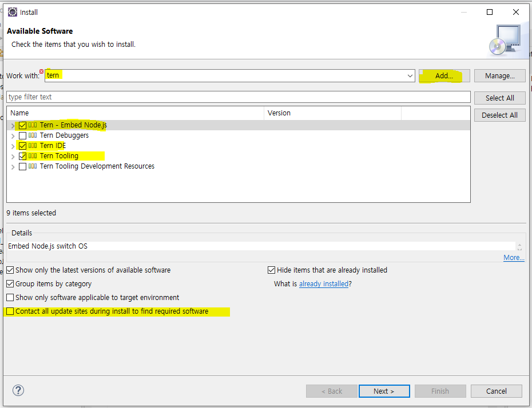Screen dimensions: 532x408
Task: Select the Tern Debuggers row label
Action: tap(64, 135)
